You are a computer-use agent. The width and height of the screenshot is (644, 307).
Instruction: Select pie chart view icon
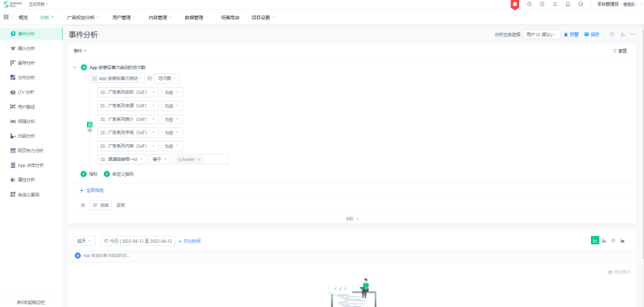[613, 241]
